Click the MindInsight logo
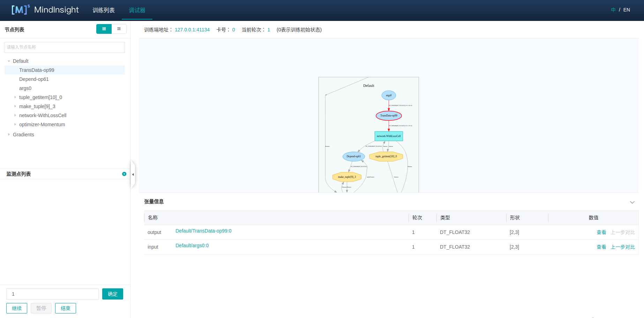Viewport: 644px width, 318px height. coord(45,10)
